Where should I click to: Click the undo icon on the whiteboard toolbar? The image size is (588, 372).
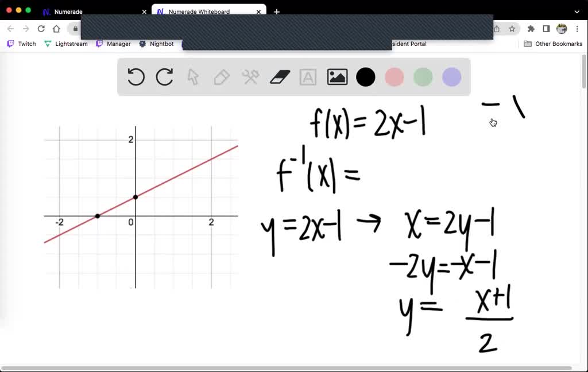click(x=136, y=77)
